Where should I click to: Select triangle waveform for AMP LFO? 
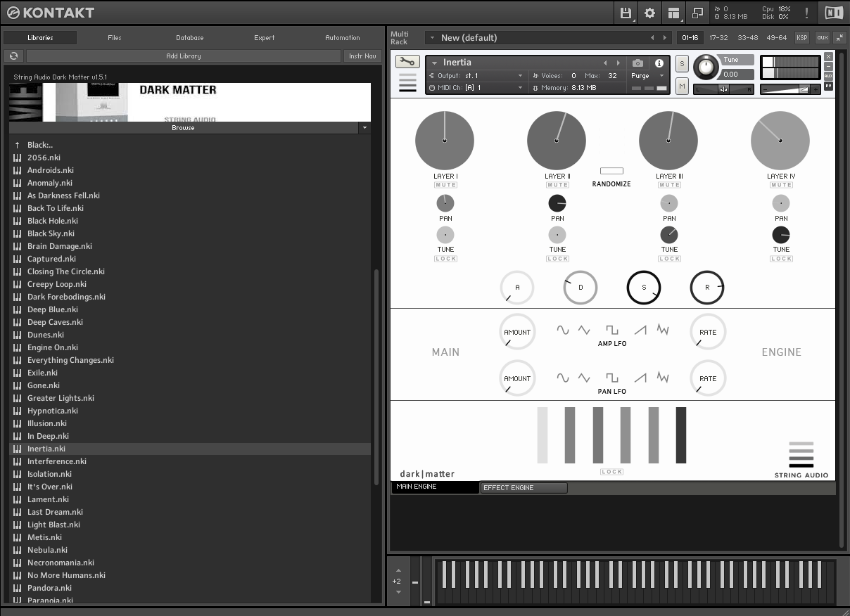[x=584, y=329]
